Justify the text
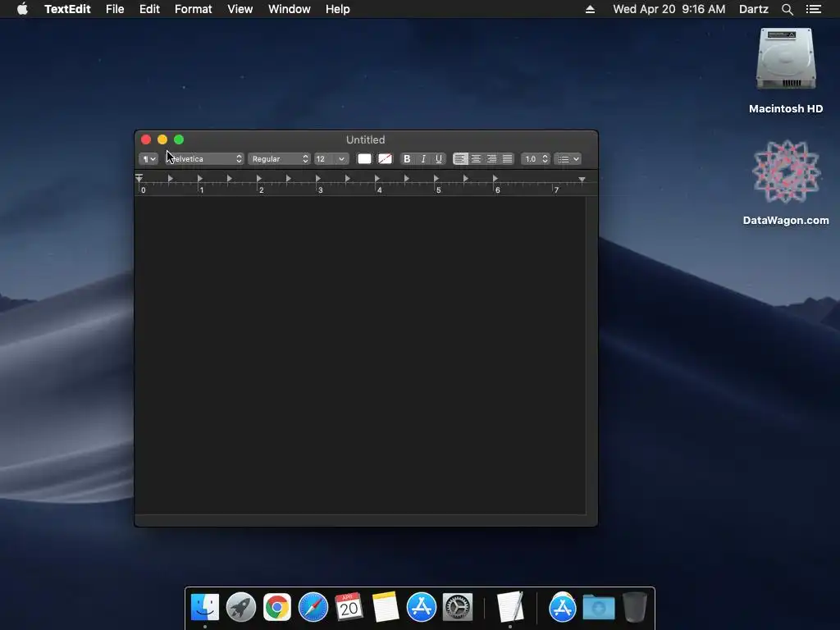 pyautogui.click(x=507, y=159)
